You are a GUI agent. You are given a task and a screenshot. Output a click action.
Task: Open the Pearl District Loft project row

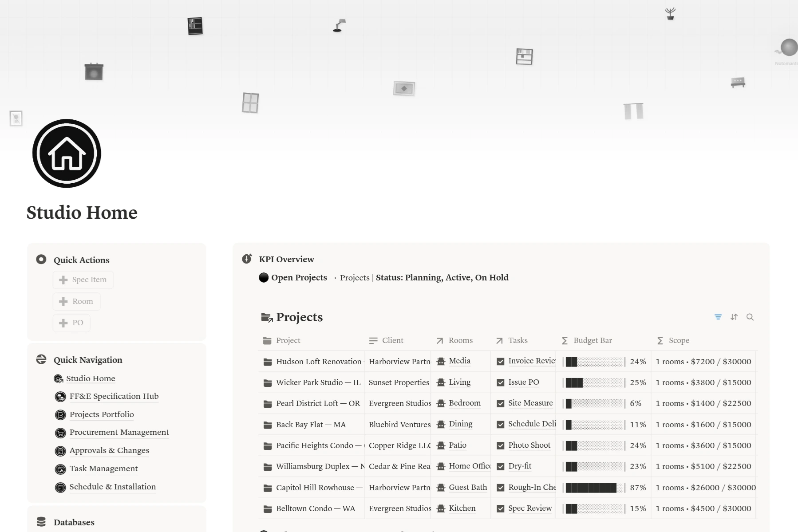tap(317, 403)
